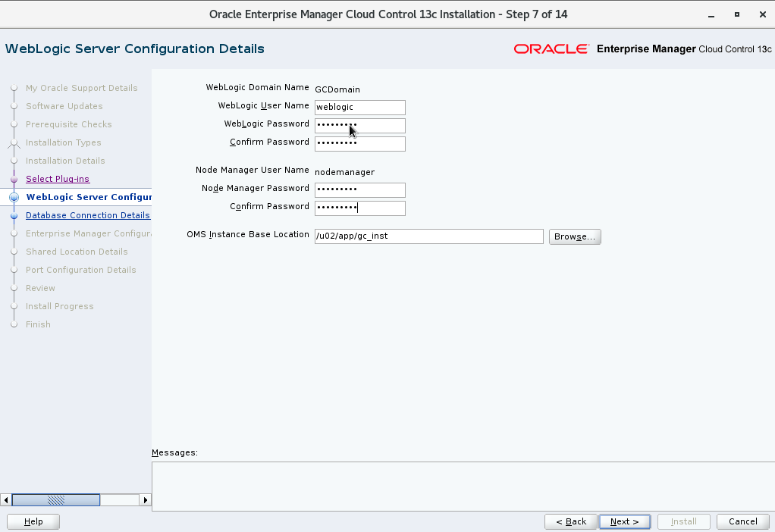Click the current WebLogic step bullet icon

14,197
